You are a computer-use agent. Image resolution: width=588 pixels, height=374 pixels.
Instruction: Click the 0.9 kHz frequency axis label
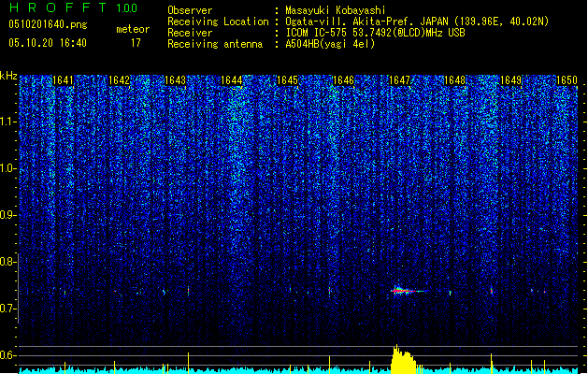click(7, 215)
